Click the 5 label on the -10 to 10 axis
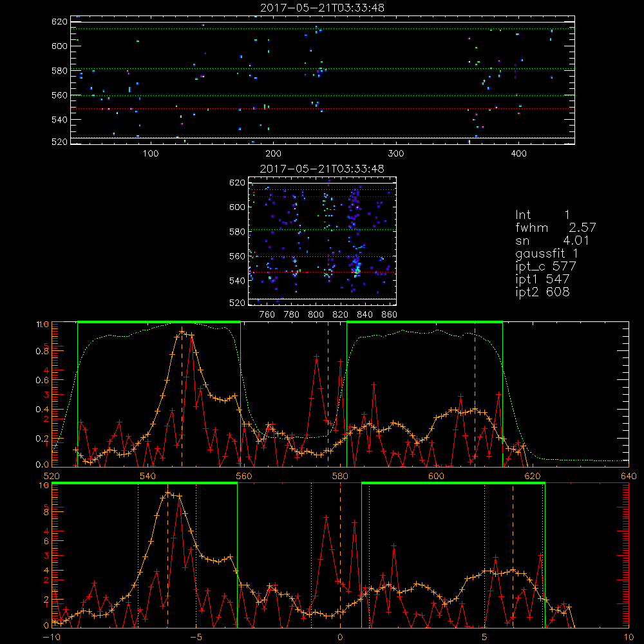 pyautogui.click(x=484, y=637)
